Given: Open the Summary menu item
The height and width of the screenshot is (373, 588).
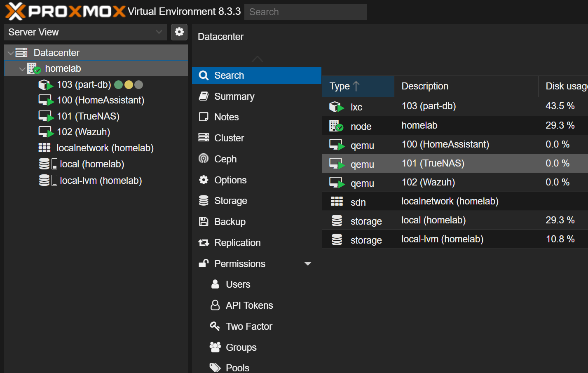Looking at the screenshot, I should click(x=234, y=96).
